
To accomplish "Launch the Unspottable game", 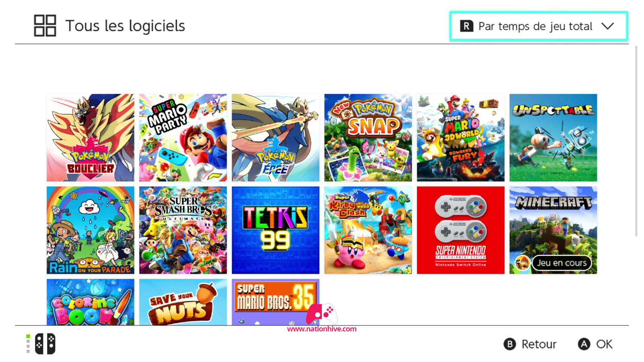I will (x=553, y=138).
